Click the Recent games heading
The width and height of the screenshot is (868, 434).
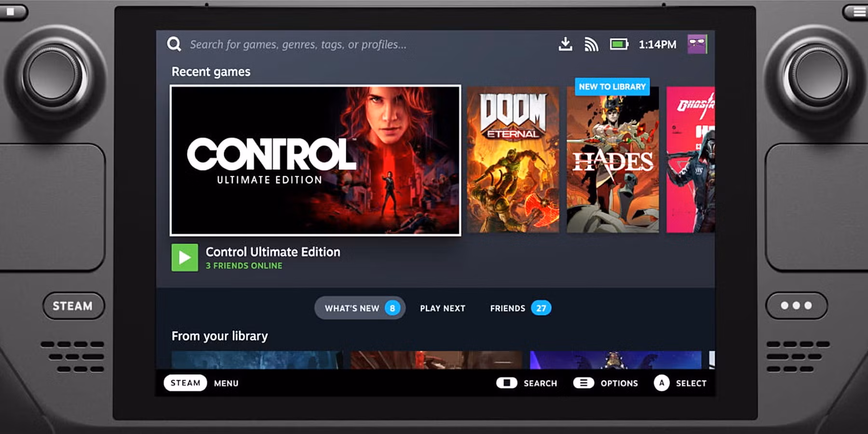tap(211, 72)
